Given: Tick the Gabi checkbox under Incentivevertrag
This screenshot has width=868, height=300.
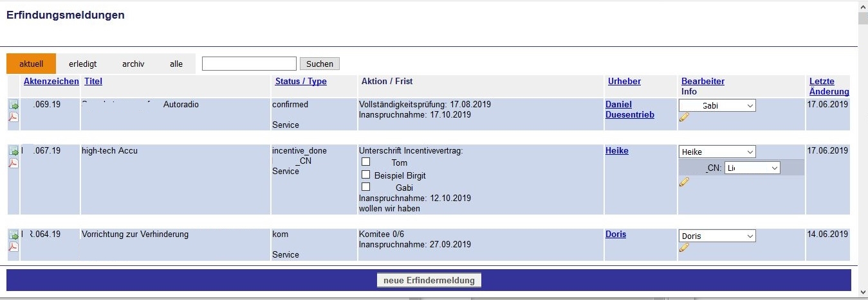Looking at the screenshot, I should click(x=366, y=187).
